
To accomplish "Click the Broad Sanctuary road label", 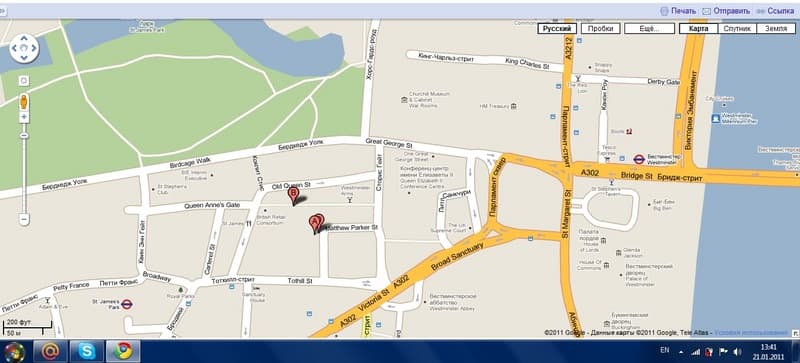I will [x=457, y=257].
